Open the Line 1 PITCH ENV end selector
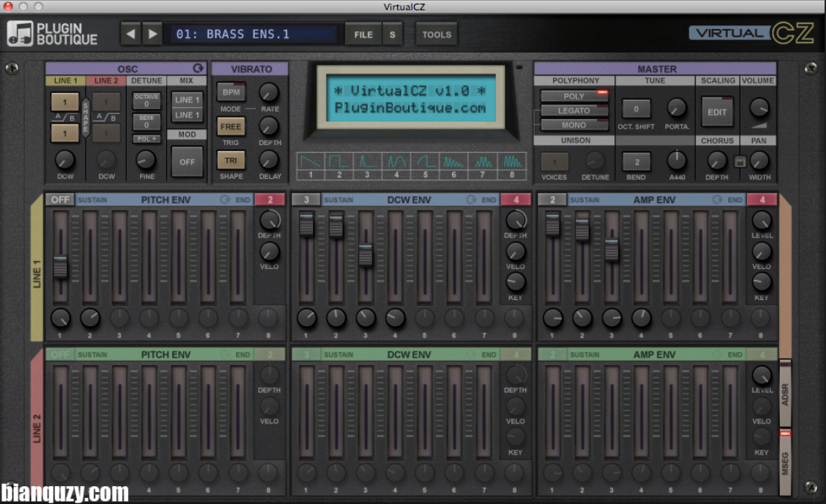 pyautogui.click(x=270, y=200)
